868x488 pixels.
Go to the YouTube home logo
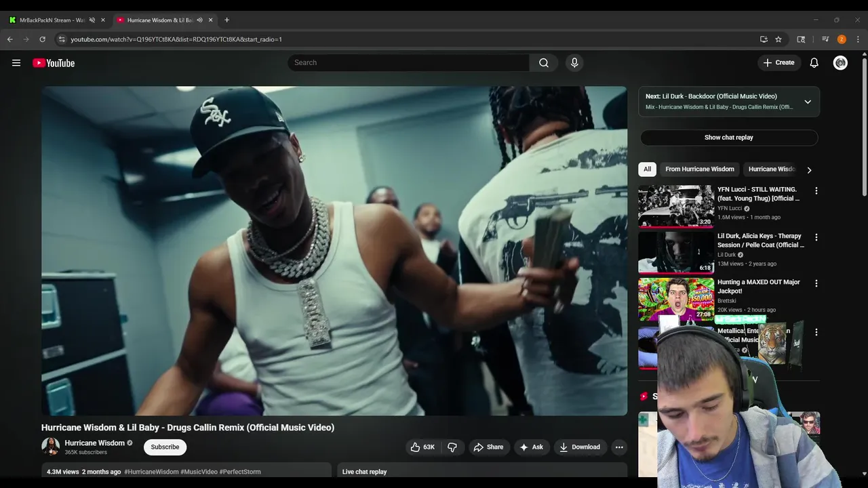point(54,63)
